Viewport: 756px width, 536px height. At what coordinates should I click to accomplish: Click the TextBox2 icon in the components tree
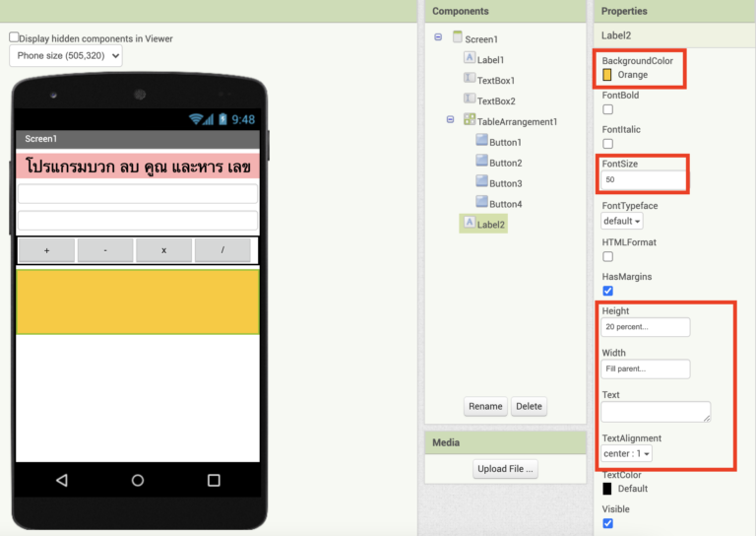pyautogui.click(x=470, y=99)
